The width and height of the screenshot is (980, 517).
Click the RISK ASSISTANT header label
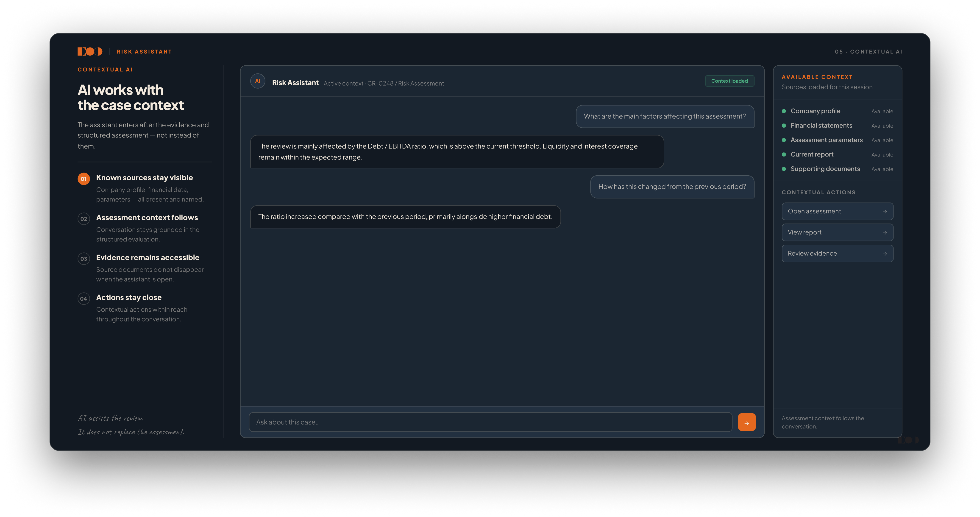tap(144, 52)
